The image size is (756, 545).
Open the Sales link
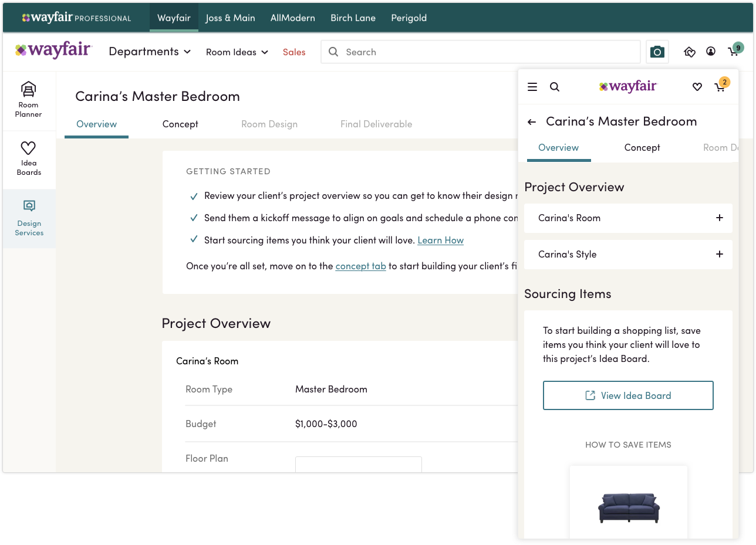point(294,52)
